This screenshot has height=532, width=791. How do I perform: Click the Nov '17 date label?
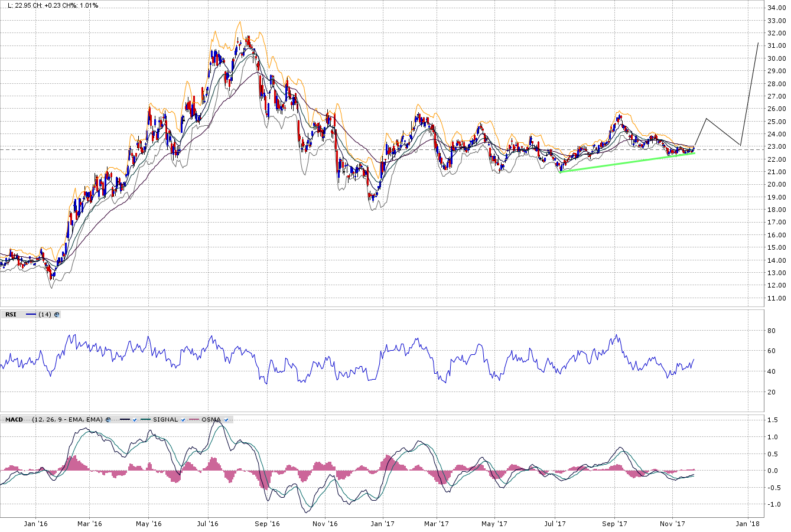673,524
